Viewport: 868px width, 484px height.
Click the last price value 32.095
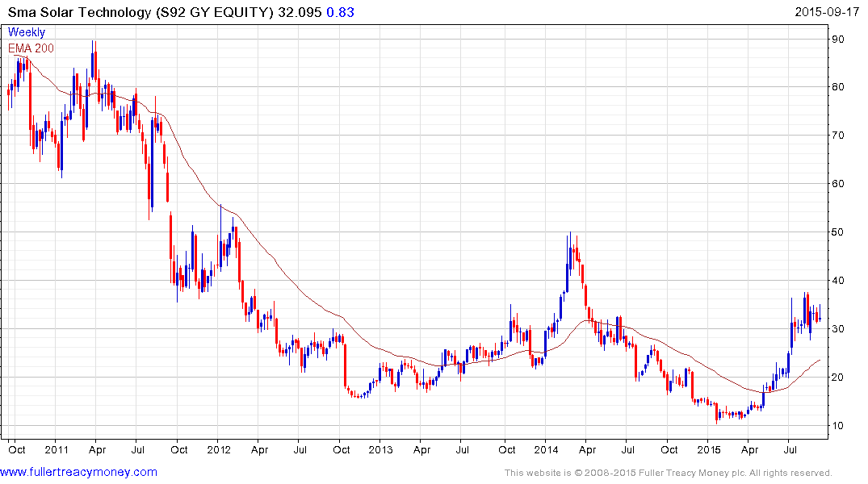click(300, 12)
